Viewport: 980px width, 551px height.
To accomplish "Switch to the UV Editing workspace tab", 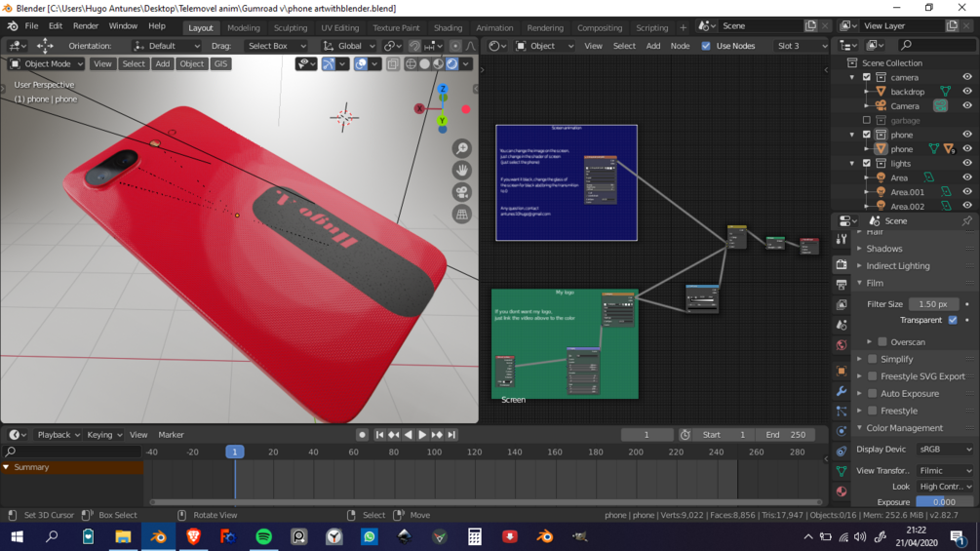I will [x=340, y=27].
